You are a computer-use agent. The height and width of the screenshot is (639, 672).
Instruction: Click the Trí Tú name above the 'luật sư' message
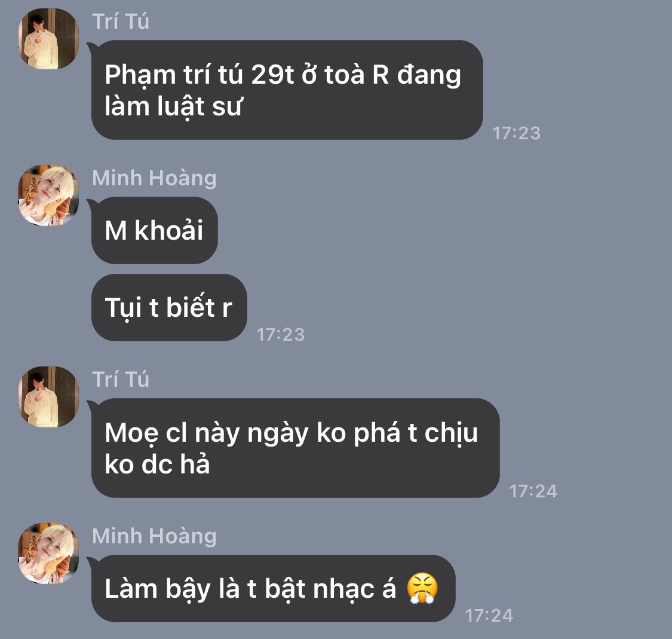coord(121,22)
